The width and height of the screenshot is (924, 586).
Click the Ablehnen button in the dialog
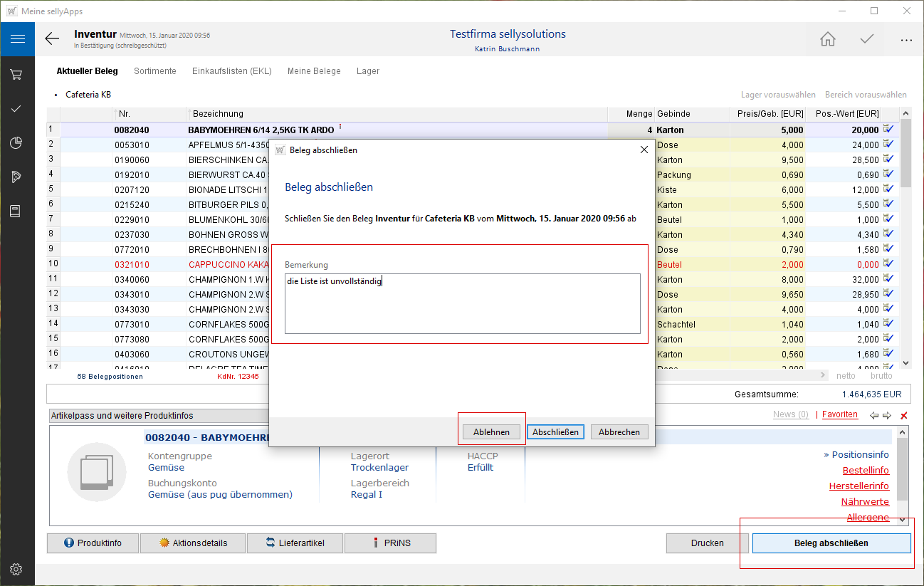(x=491, y=432)
